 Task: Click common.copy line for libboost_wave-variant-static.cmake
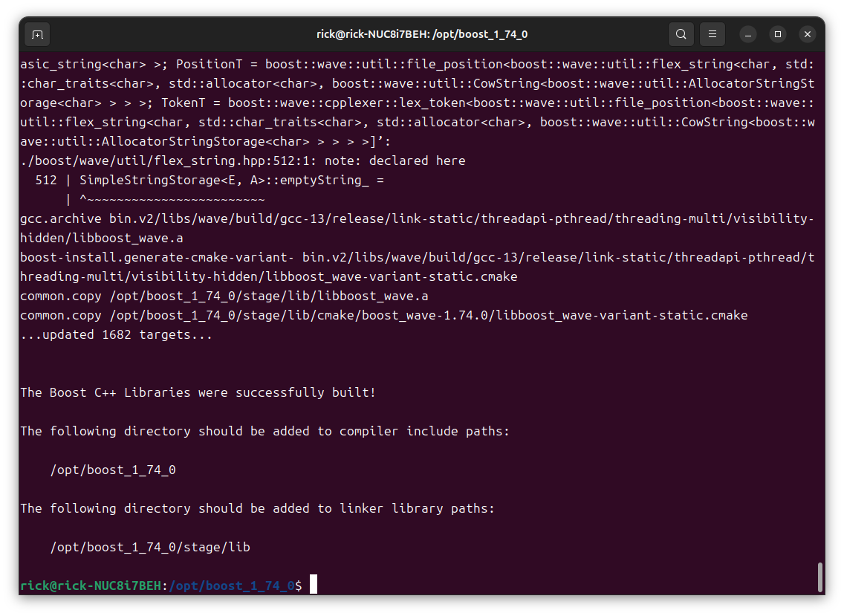[x=384, y=316]
